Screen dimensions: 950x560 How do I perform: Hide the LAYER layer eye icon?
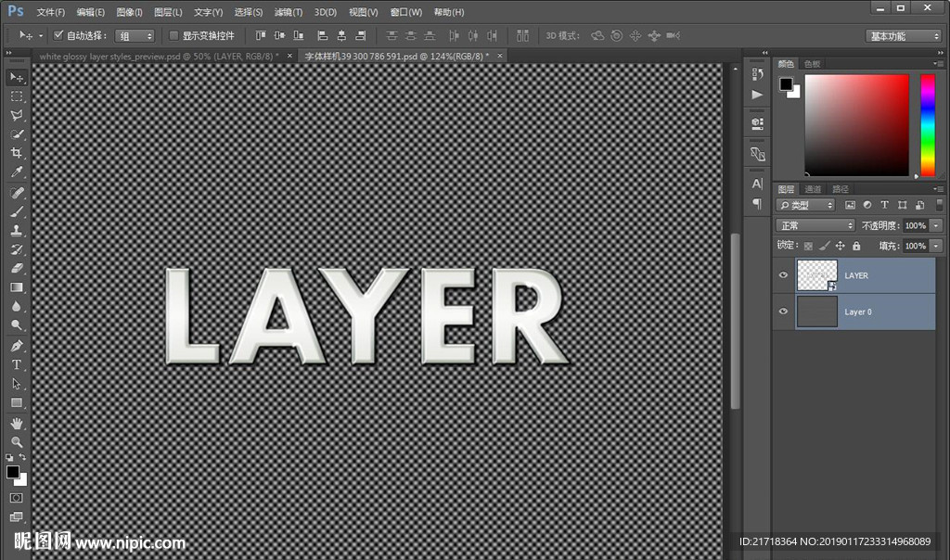point(783,275)
